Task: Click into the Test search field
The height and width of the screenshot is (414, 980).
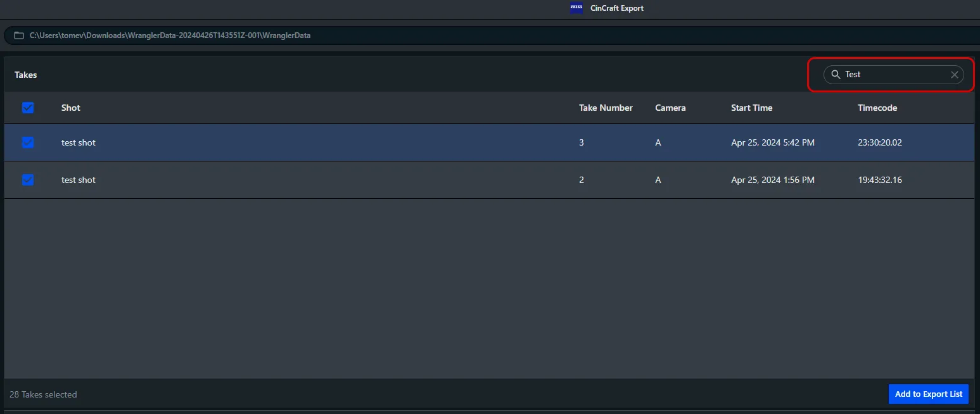Action: 893,75
